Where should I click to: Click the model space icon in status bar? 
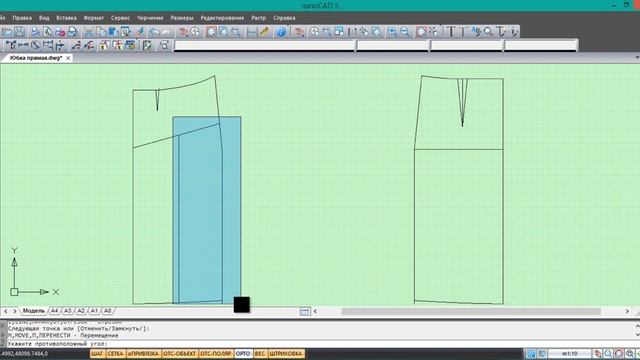pyautogui.click(x=531, y=354)
